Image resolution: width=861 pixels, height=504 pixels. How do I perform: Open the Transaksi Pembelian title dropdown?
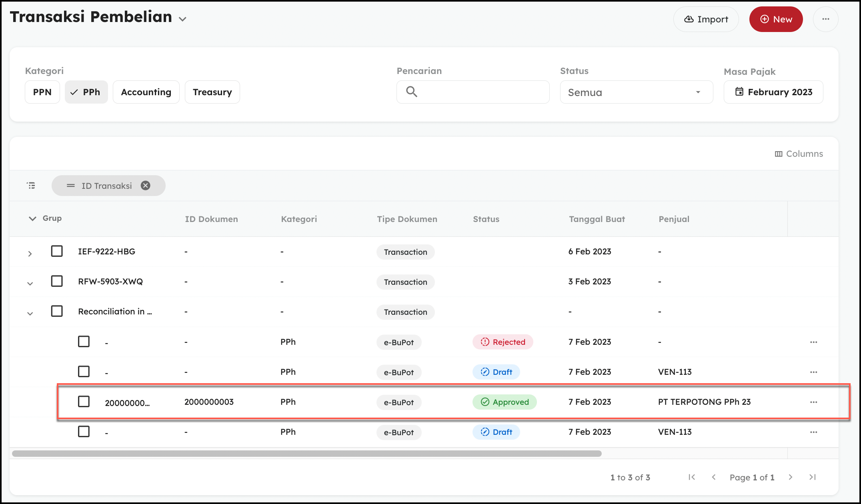click(182, 19)
